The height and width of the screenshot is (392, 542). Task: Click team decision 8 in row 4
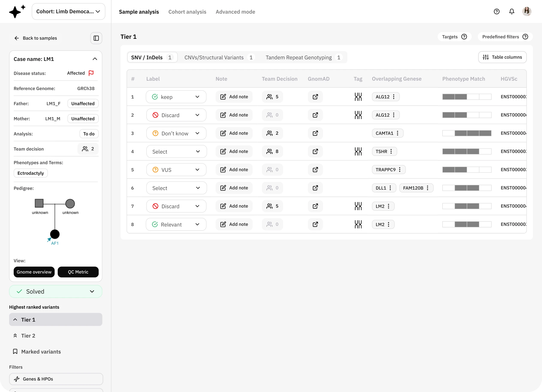click(272, 151)
